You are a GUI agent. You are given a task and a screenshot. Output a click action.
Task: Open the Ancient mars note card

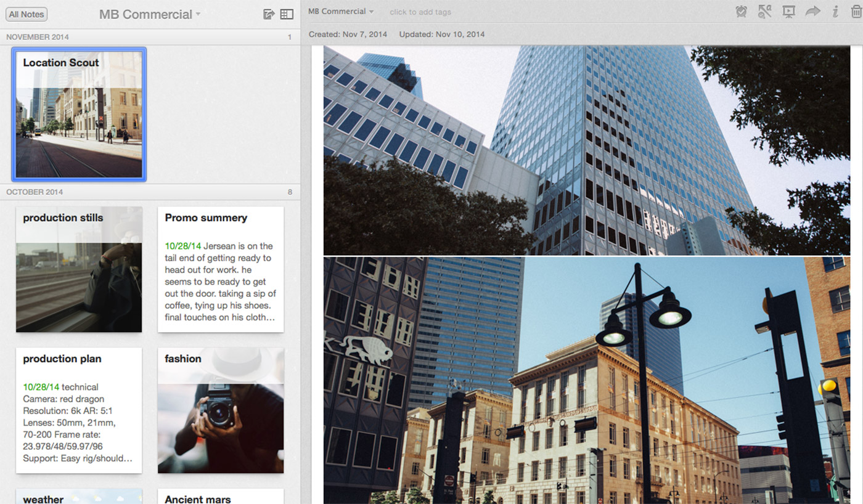tap(221, 497)
